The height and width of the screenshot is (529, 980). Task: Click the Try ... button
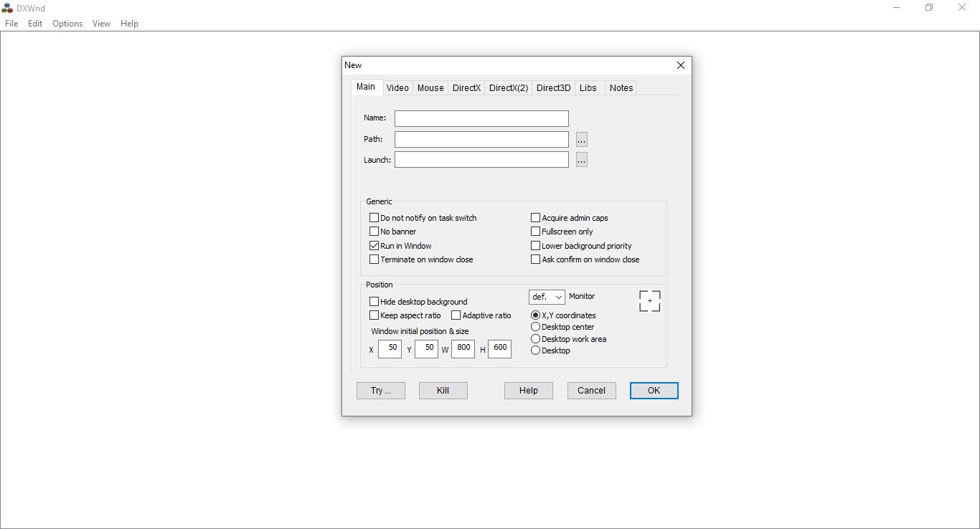381,391
